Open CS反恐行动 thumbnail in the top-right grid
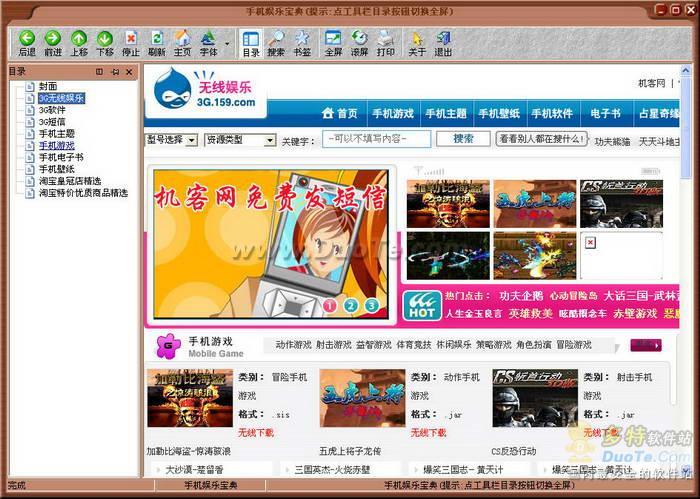This screenshot has height=499, width=700. [621, 204]
